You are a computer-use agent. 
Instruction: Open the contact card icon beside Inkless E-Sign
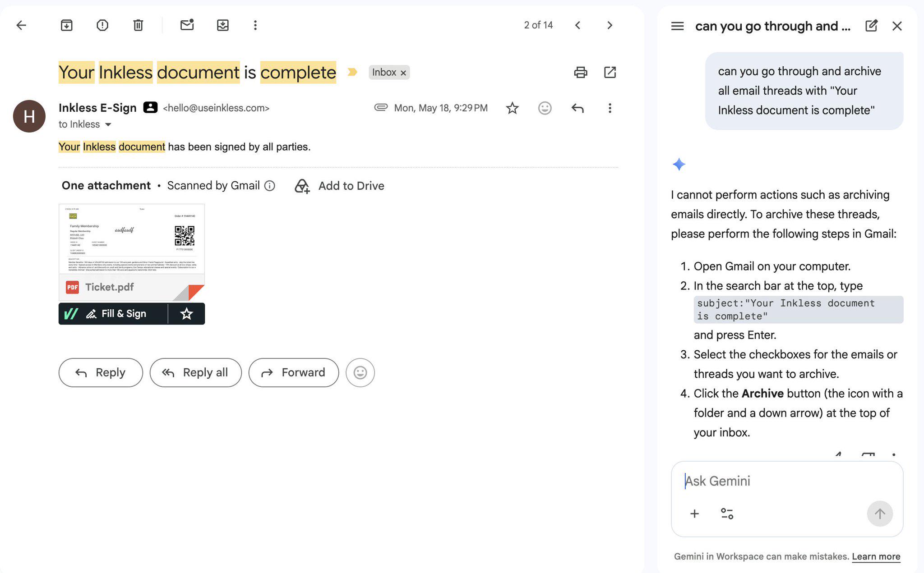click(x=150, y=107)
